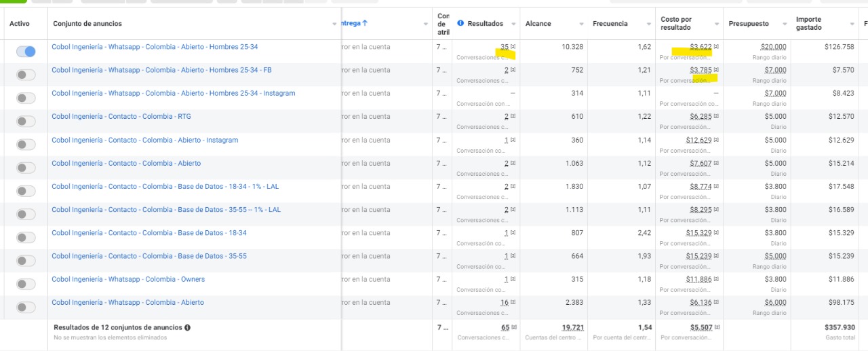Viewport: 868px width, 351px height.
Task: Open the Presupuesto column dropdown arrow
Action: tap(785, 24)
